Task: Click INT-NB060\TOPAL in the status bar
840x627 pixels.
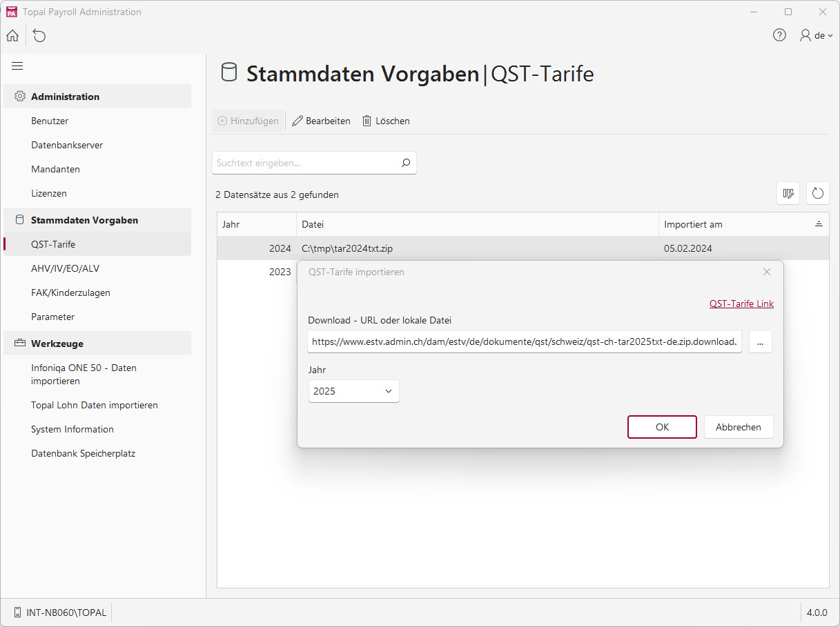Action: coord(59,613)
